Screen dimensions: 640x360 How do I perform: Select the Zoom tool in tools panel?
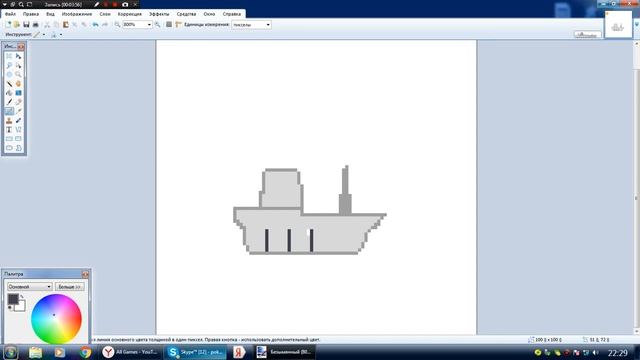[x=18, y=75]
